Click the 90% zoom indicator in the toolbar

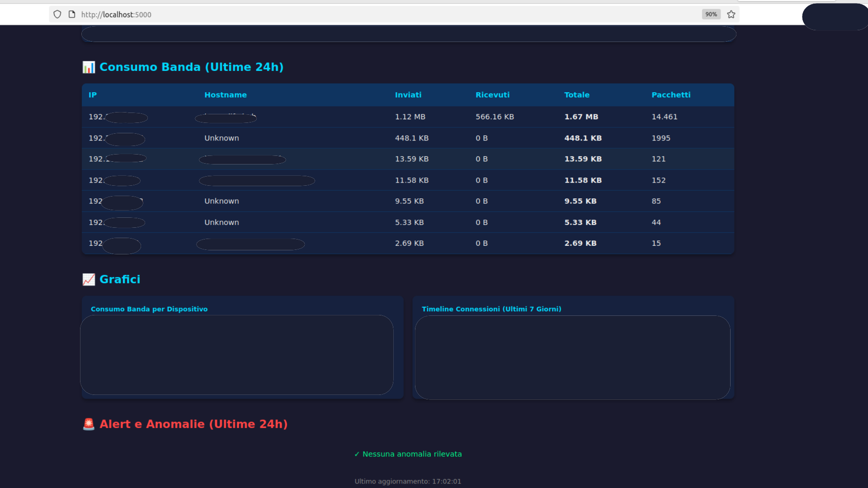coord(711,14)
